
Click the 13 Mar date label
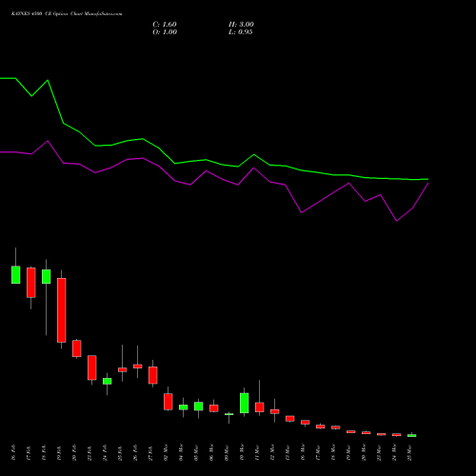pyautogui.click(x=288, y=452)
